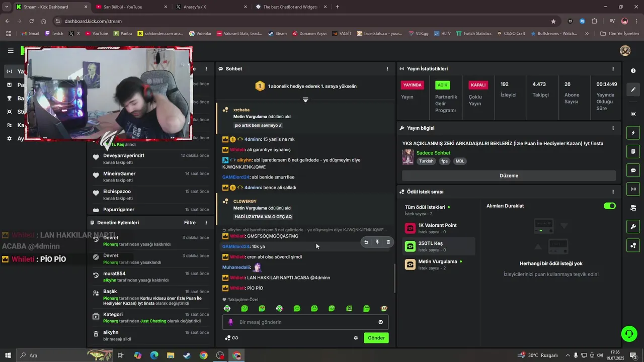This screenshot has width=644, height=362.
Task: Open Chrome media control icon
Action: (x=612, y=21)
